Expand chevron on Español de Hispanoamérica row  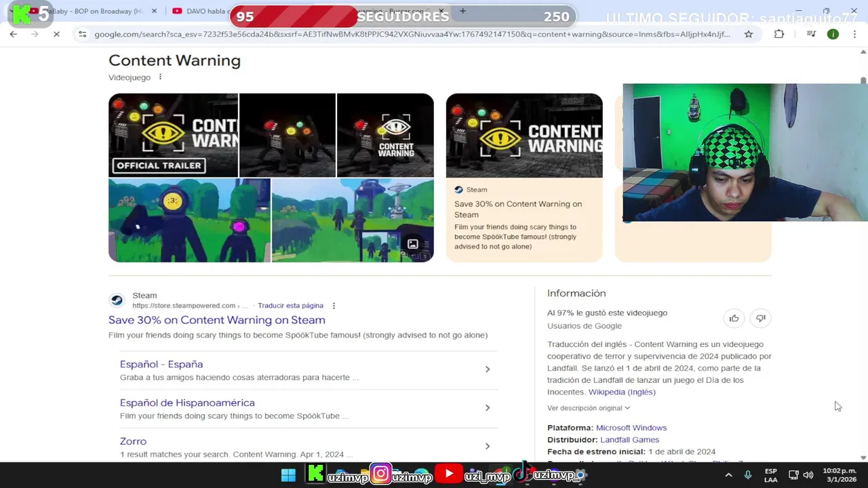[487, 408]
